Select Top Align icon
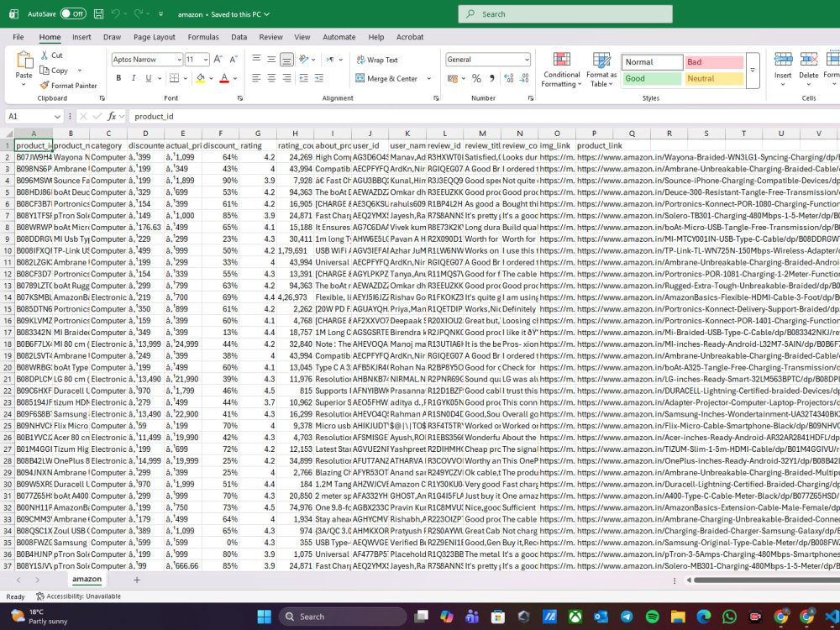The width and height of the screenshot is (840, 630). [256, 60]
